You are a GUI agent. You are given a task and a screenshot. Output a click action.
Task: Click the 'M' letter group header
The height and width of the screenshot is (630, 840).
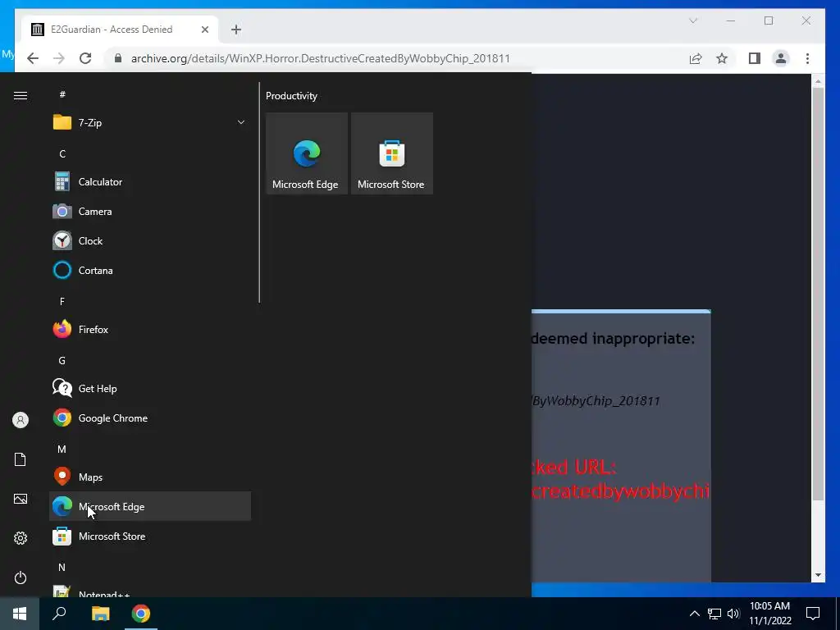pos(62,449)
